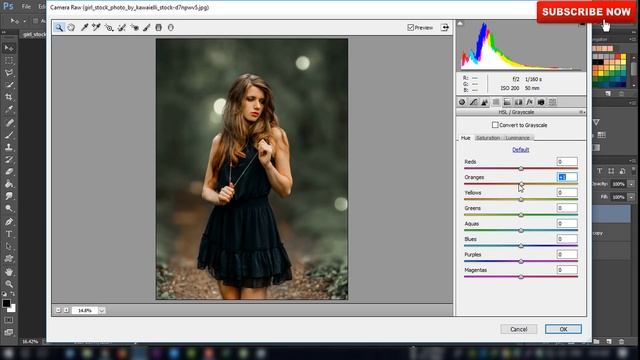Select the Spot Removal tool
The image size is (640, 360).
tap(122, 27)
